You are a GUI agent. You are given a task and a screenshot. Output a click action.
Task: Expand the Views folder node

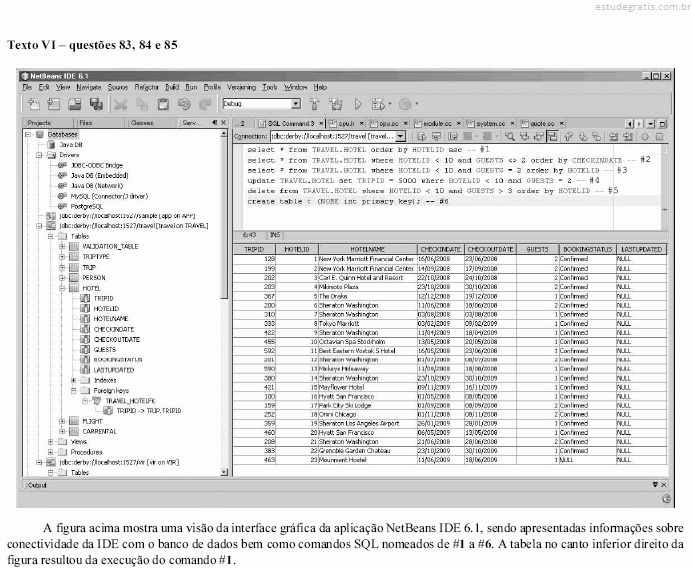pos(51,441)
